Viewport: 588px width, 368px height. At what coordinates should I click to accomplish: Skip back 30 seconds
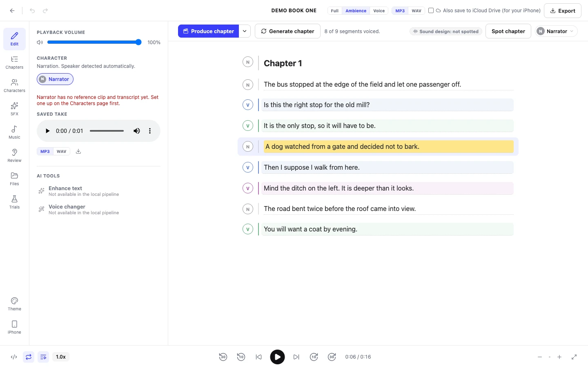[x=223, y=357]
